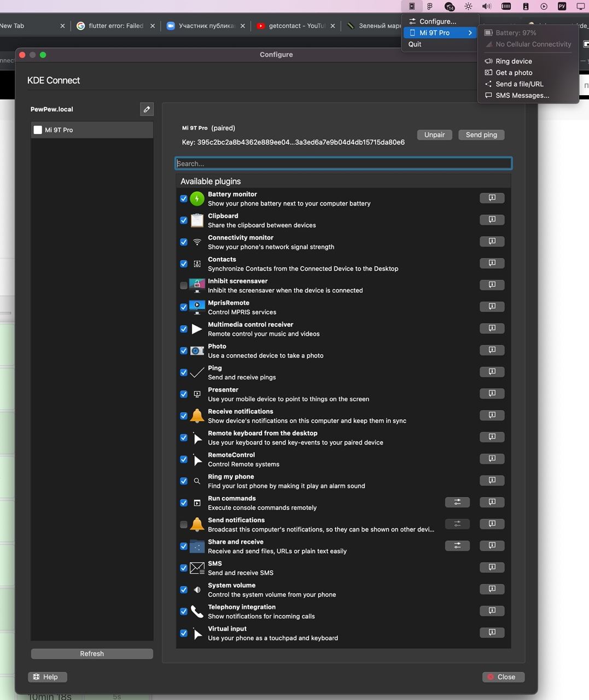This screenshot has width=589, height=700.
Task: Enable the Send notifications plugin
Action: (x=184, y=524)
